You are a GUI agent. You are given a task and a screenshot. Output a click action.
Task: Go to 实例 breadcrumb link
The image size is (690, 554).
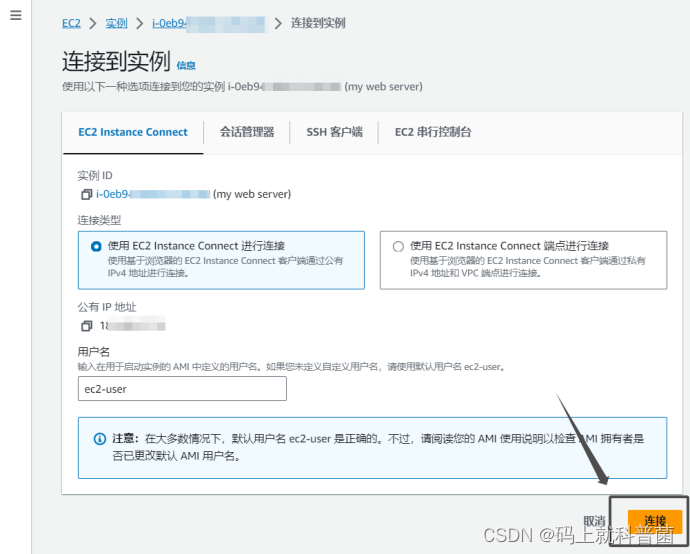(x=117, y=23)
